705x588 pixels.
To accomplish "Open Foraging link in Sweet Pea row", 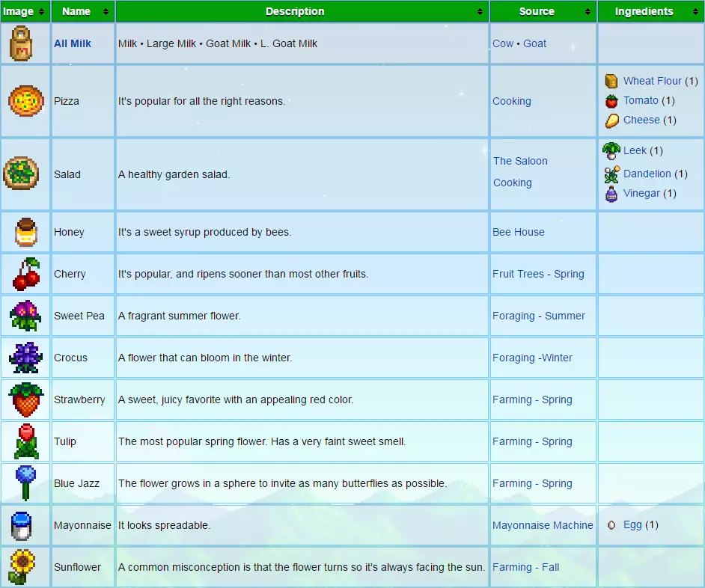I will (513, 316).
